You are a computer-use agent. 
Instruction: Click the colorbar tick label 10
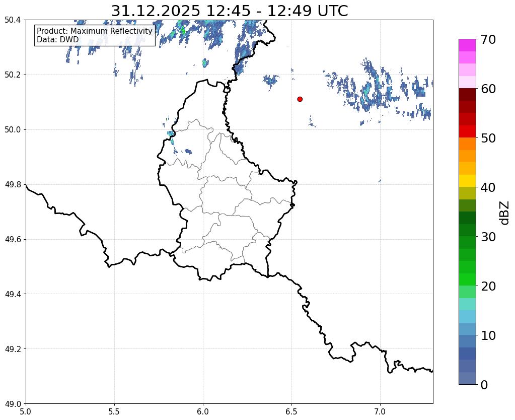488,335
